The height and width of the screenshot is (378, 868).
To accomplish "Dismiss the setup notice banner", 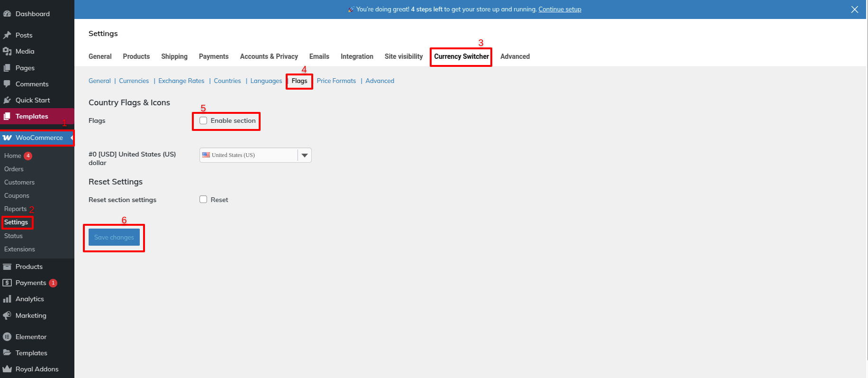I will (854, 9).
